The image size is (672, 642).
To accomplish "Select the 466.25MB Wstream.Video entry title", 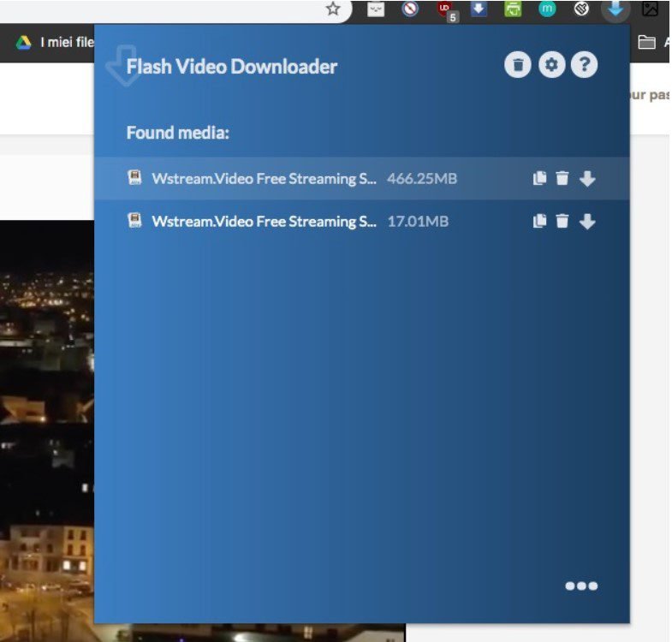I will (264, 178).
